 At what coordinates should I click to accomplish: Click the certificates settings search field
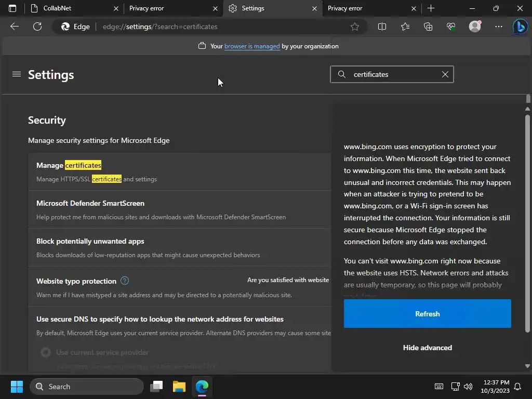pyautogui.click(x=392, y=74)
